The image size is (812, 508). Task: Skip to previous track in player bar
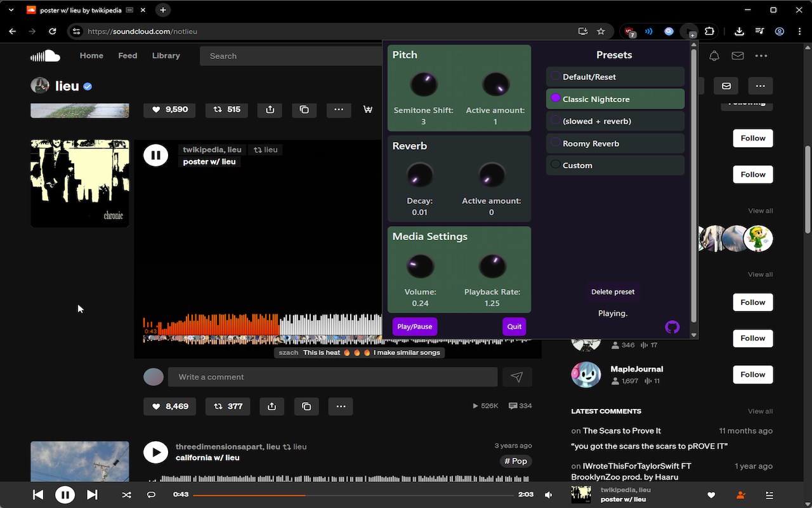point(38,495)
